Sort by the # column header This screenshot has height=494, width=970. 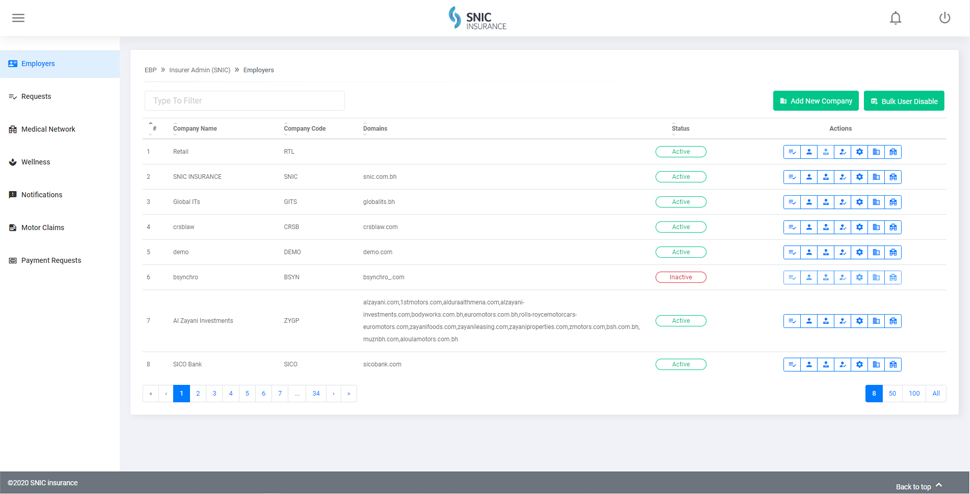[153, 129]
